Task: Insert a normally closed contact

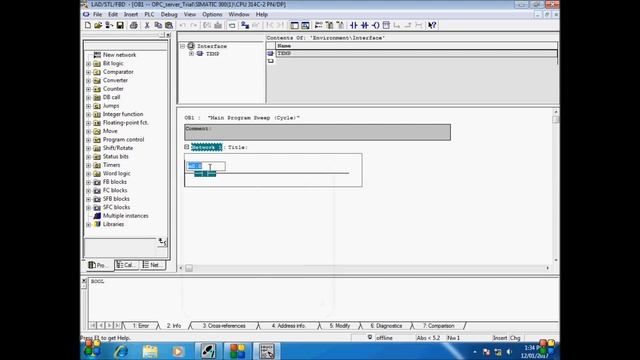Action: (x=364, y=25)
